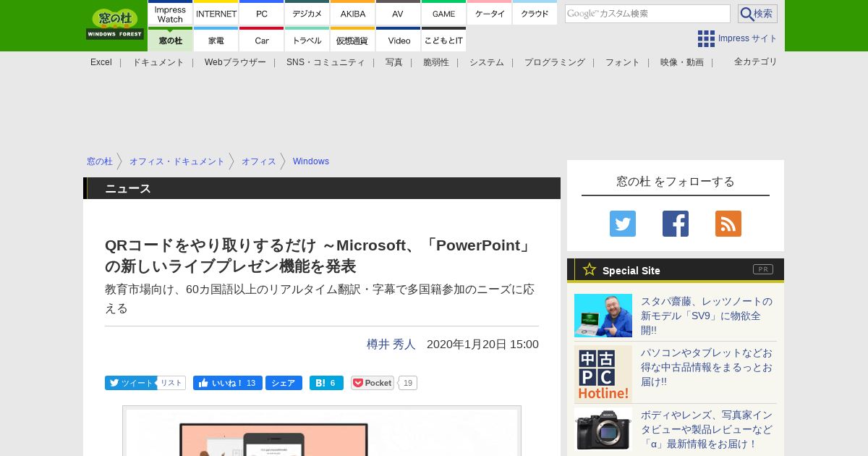Open the クラウド tab
The width and height of the screenshot is (868, 456).
tap(535, 13)
